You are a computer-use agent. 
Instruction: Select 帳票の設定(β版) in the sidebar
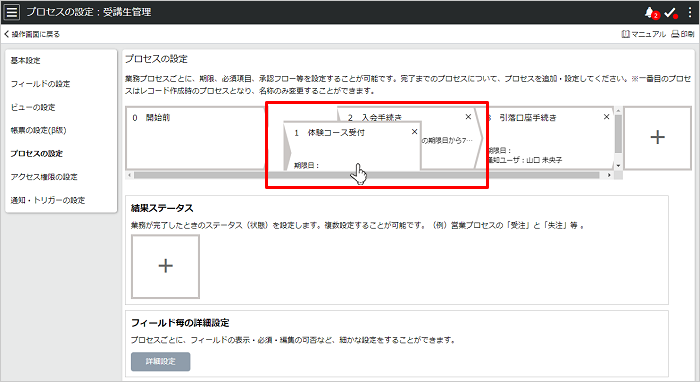click(38, 130)
